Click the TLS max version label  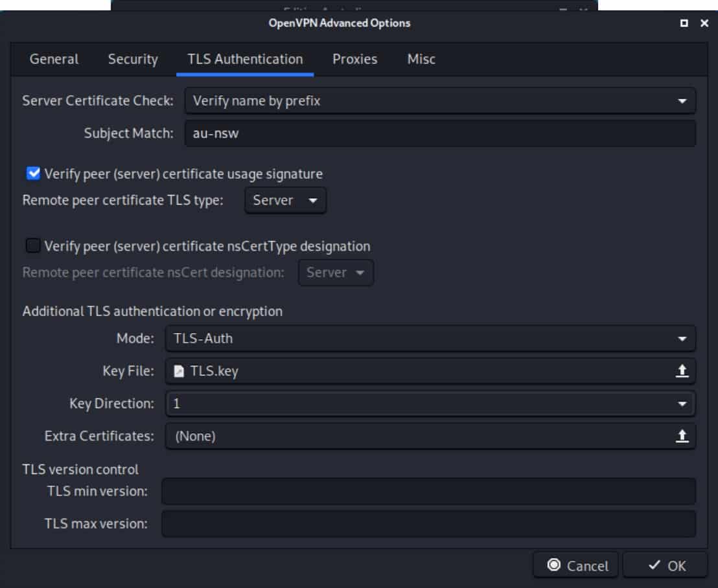point(96,524)
